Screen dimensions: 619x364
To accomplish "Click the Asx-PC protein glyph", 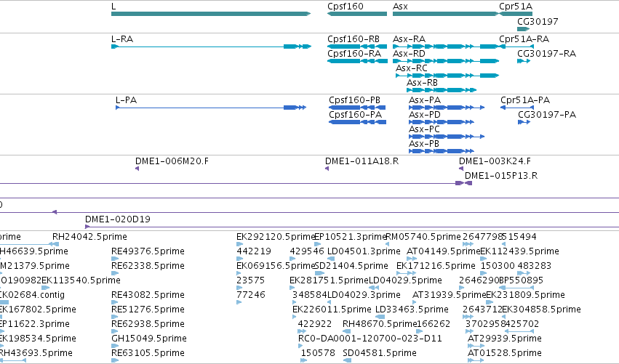I will (x=447, y=137).
